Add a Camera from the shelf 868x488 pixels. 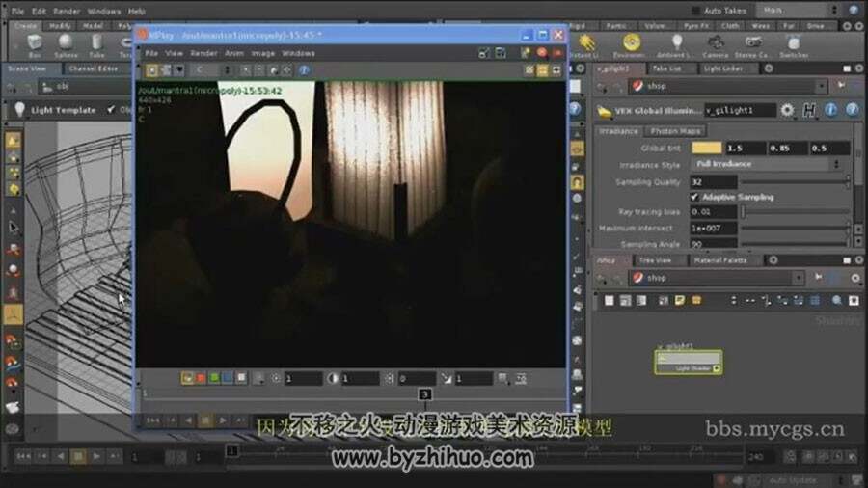(716, 45)
